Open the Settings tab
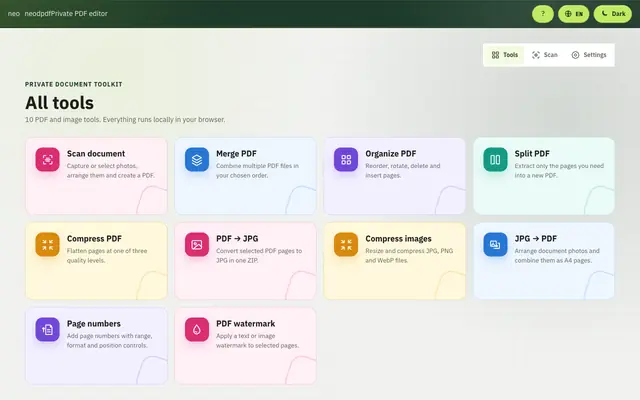Viewport: 640px width, 400px height. click(589, 55)
